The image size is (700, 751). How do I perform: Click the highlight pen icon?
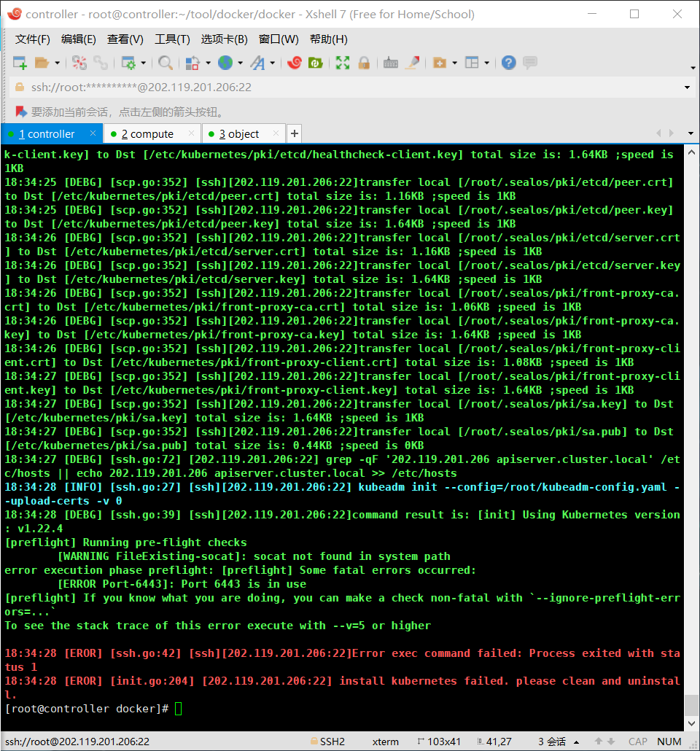point(413,63)
